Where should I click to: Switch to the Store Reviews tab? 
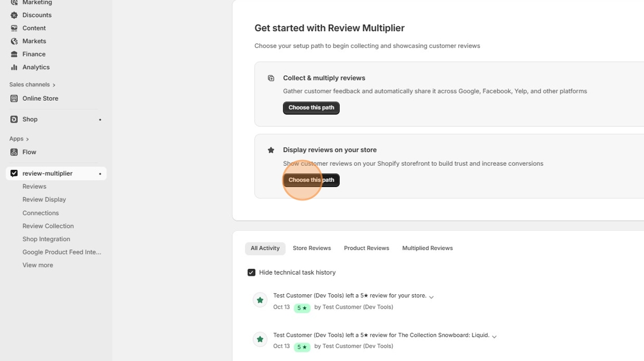(x=312, y=248)
